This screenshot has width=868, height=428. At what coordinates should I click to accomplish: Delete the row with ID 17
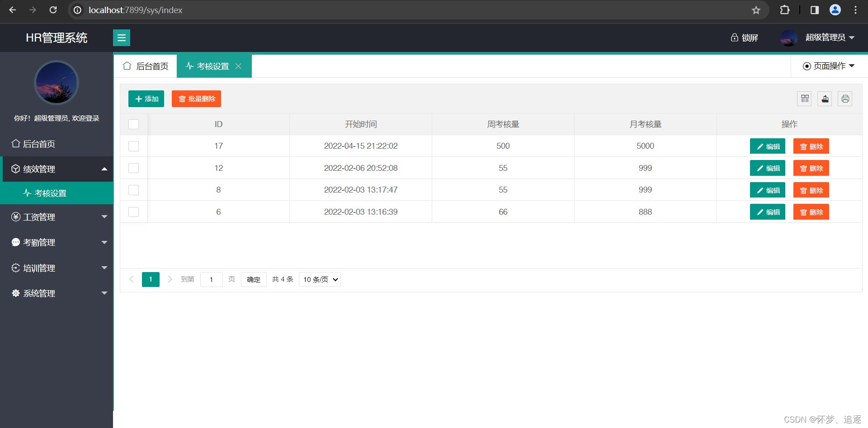coord(811,146)
